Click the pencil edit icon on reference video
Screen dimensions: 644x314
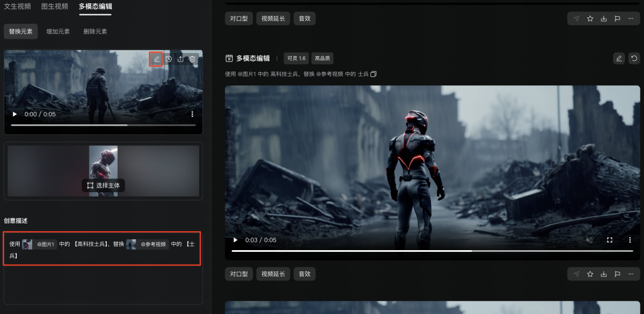pyautogui.click(x=156, y=59)
